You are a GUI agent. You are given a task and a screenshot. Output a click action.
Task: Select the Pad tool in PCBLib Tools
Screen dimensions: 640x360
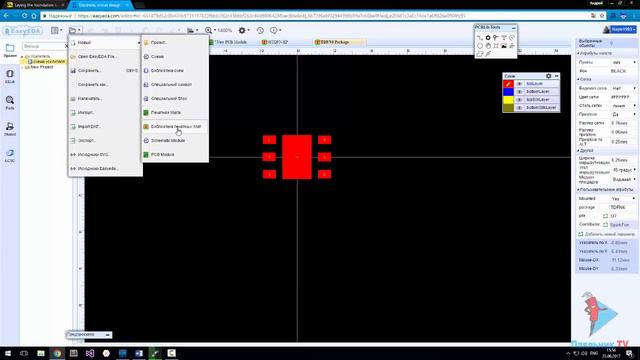click(488, 38)
